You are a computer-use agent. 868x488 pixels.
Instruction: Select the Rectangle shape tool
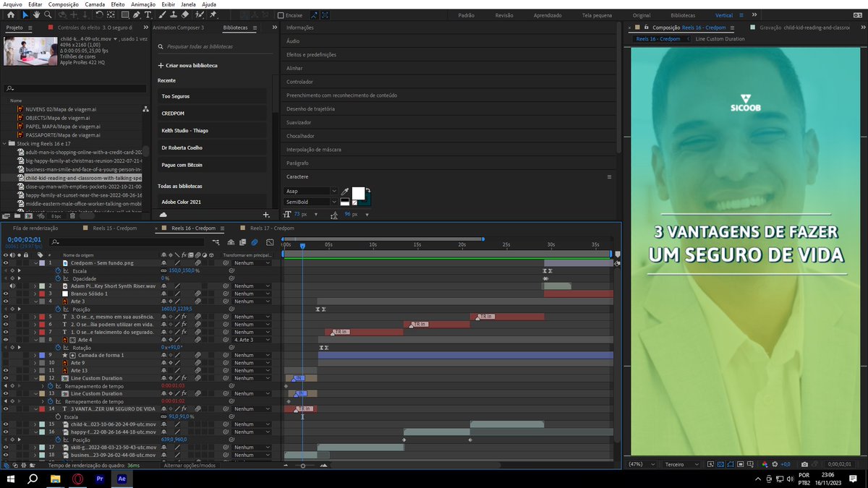tap(125, 14)
